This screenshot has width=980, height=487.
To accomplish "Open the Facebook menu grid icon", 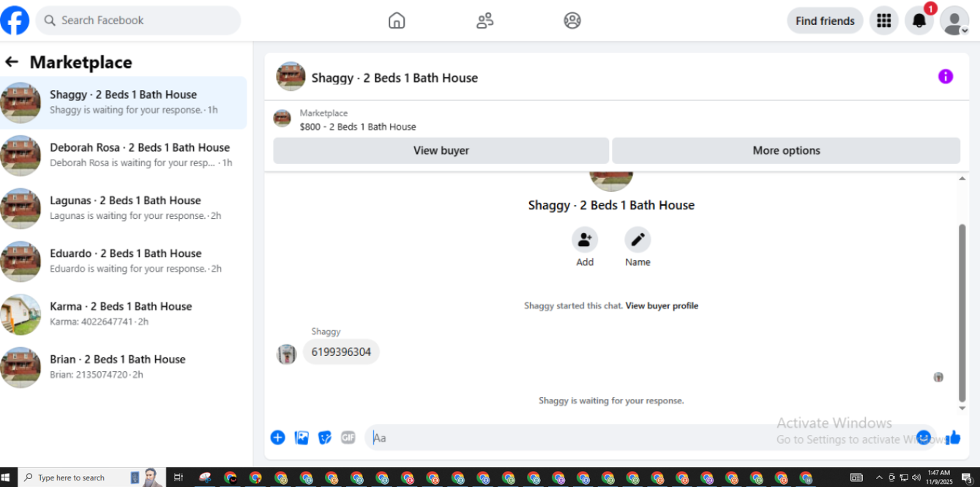I will [x=883, y=21].
